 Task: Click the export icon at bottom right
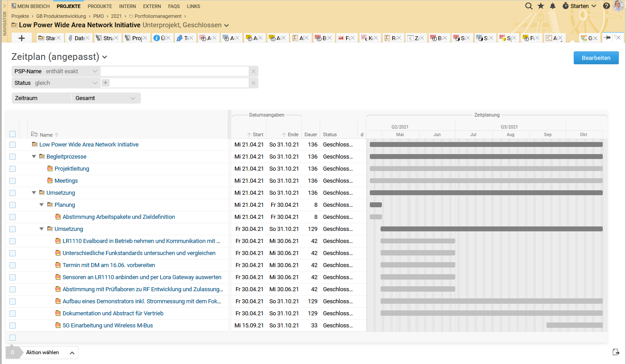pos(616,352)
